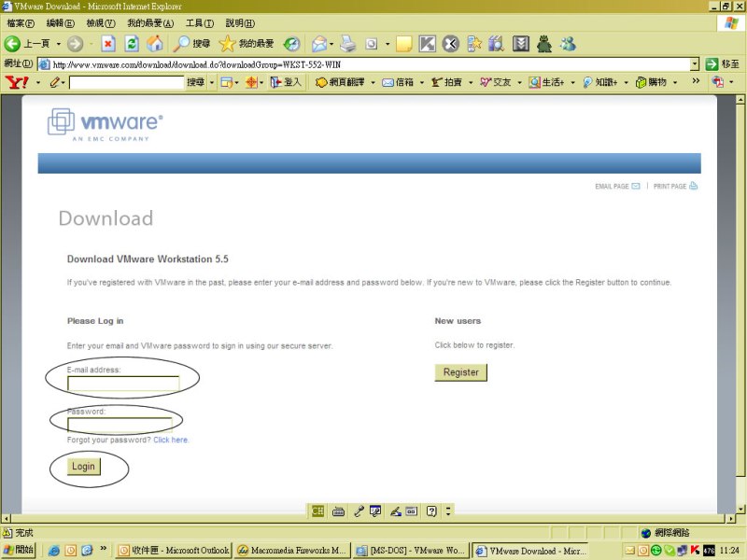Image resolution: width=747 pixels, height=560 pixels.
Task: Click the help question-mark icon on IME bar
Action: pyautogui.click(x=431, y=511)
